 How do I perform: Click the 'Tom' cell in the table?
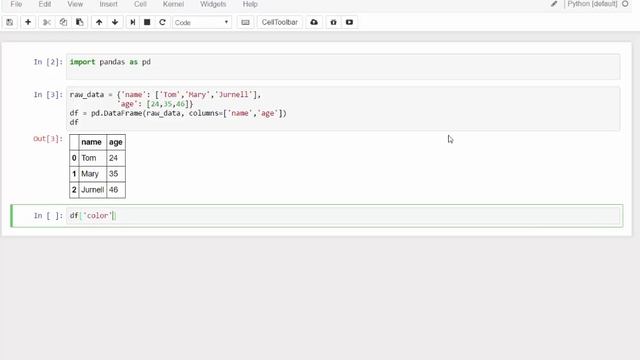pyautogui.click(x=92, y=158)
